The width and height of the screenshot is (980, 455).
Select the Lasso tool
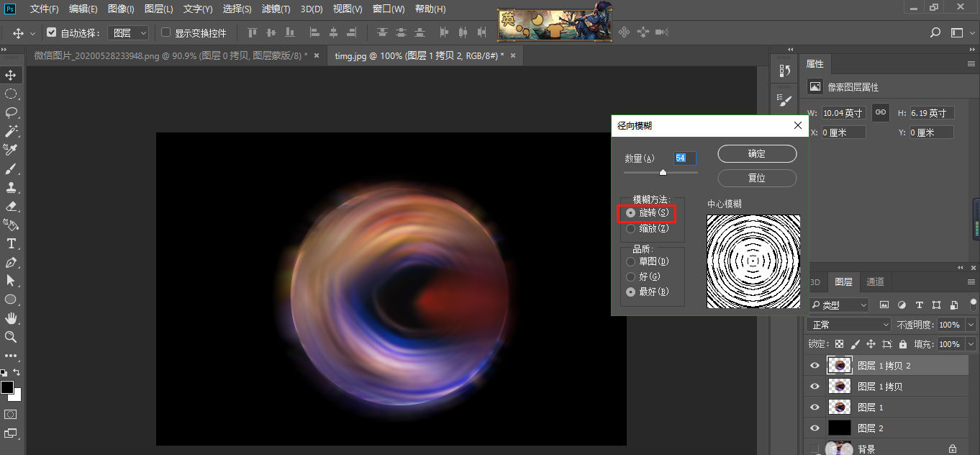(x=12, y=112)
